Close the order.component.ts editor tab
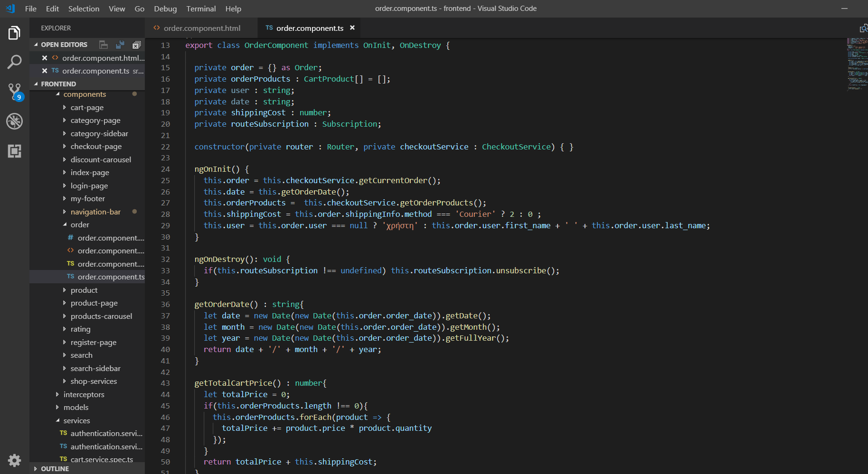This screenshot has height=474, width=868. [x=352, y=28]
